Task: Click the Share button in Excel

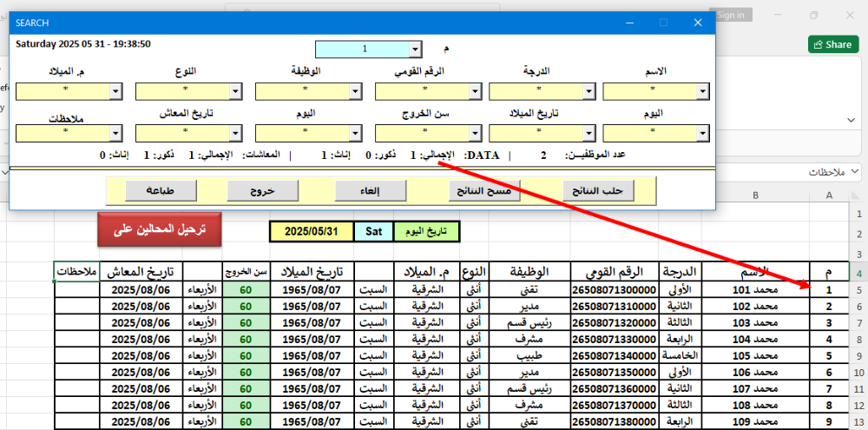Action: 832,45
